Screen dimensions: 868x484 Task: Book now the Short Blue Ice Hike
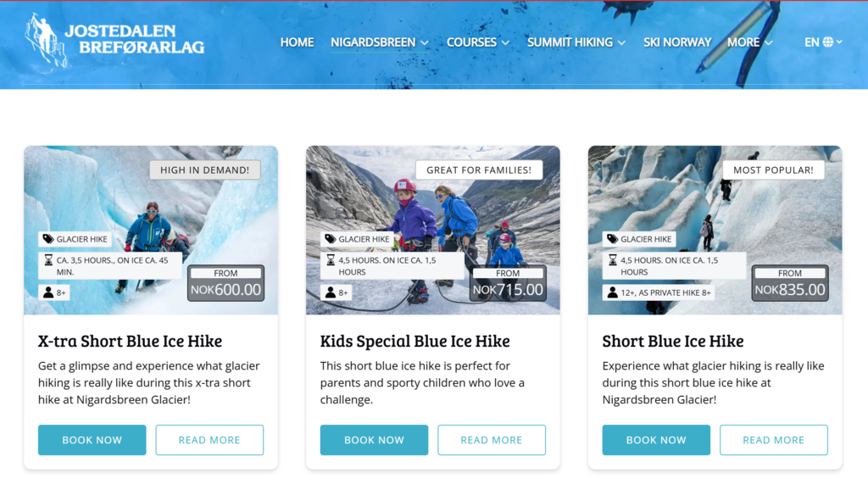point(656,440)
